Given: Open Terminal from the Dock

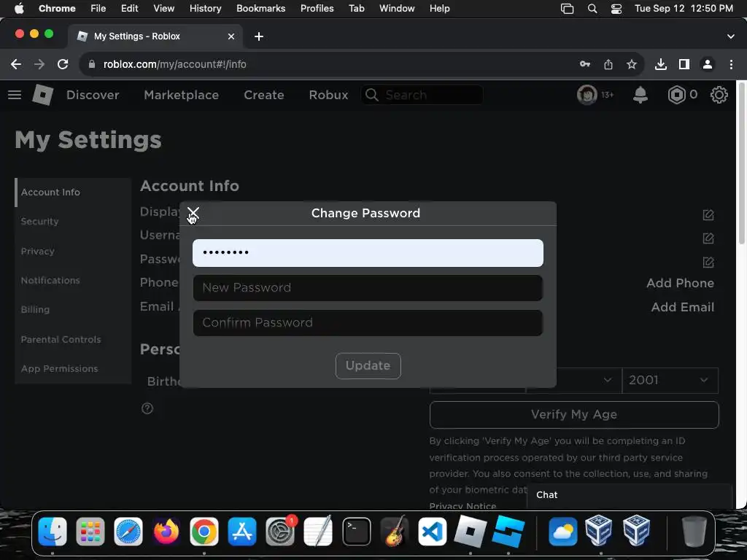Looking at the screenshot, I should pos(356,531).
